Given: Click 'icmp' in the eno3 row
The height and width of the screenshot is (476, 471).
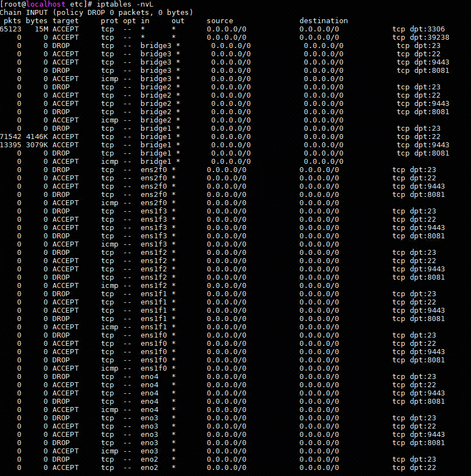Looking at the screenshot, I should [x=109, y=451].
